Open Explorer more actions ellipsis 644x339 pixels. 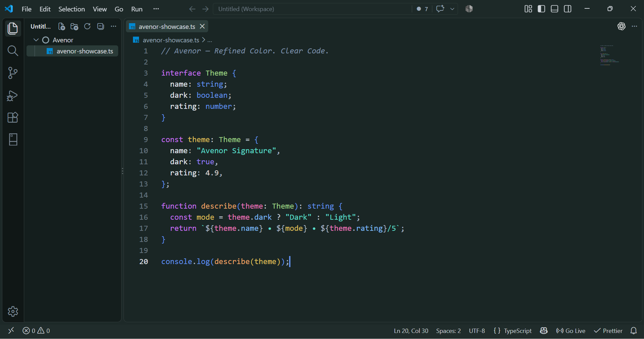point(113,27)
